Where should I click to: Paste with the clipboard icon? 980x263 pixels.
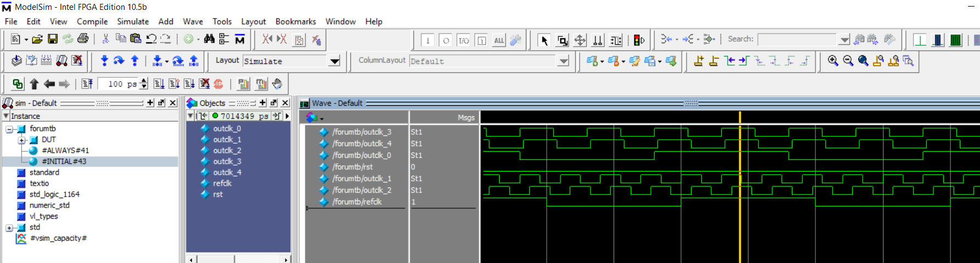click(x=135, y=39)
